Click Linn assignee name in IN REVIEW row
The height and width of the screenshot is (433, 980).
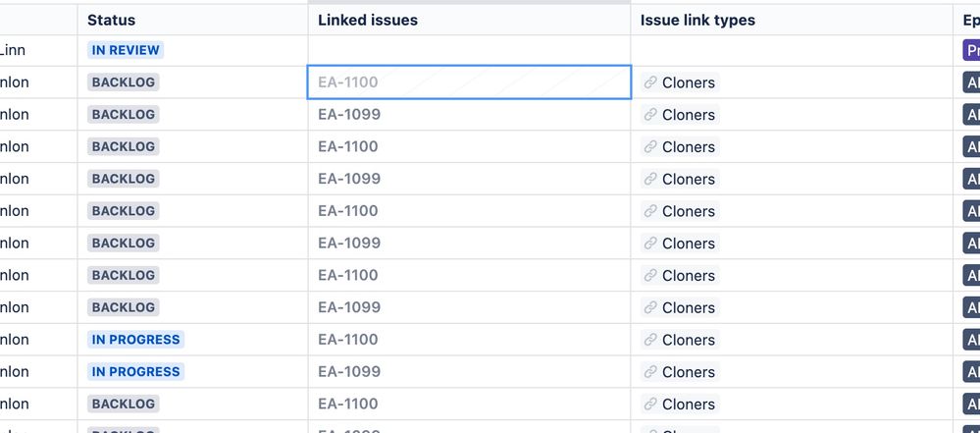pyautogui.click(x=13, y=50)
